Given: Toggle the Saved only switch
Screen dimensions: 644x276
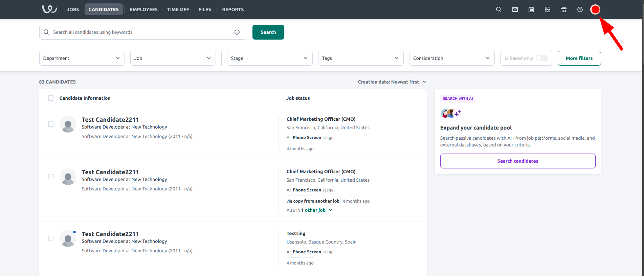Looking at the screenshot, I should tap(541, 58).
